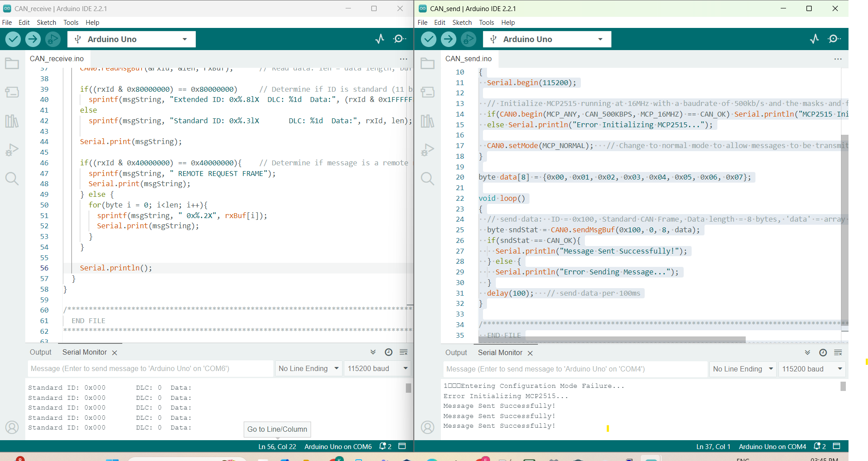
Task: Toggle timestamp in CAN_send serial monitor
Action: [x=823, y=352]
